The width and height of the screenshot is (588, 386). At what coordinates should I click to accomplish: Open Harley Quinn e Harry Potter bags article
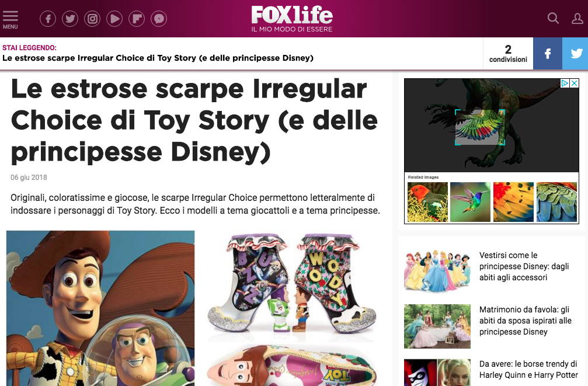528,370
